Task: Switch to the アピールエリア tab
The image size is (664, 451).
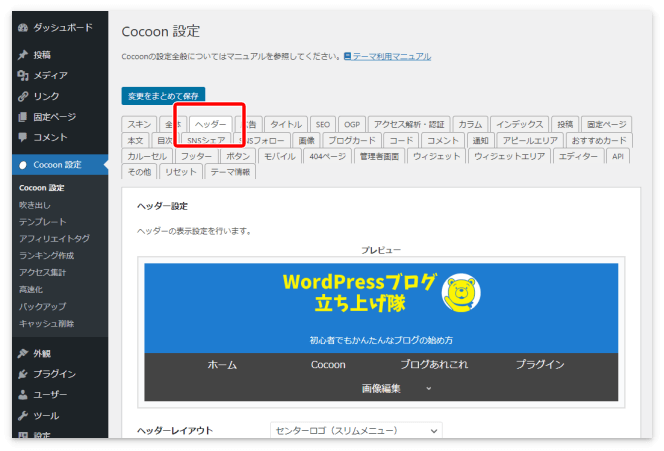Action: (530, 140)
